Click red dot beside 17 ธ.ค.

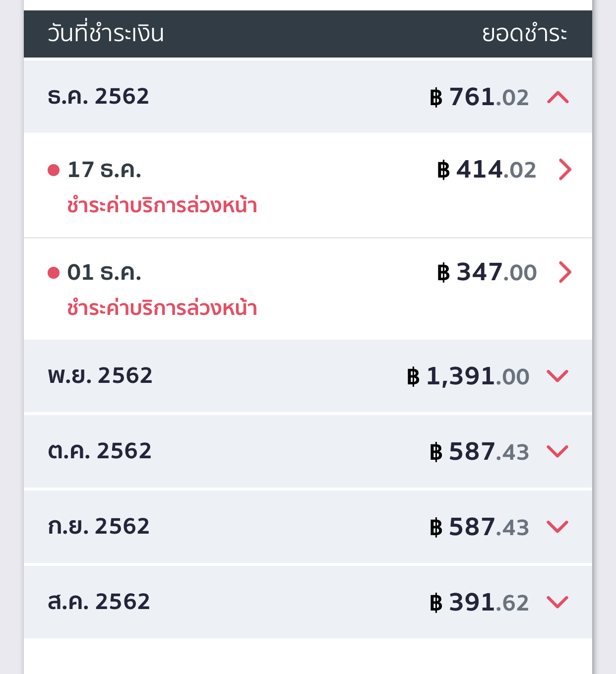tap(54, 171)
